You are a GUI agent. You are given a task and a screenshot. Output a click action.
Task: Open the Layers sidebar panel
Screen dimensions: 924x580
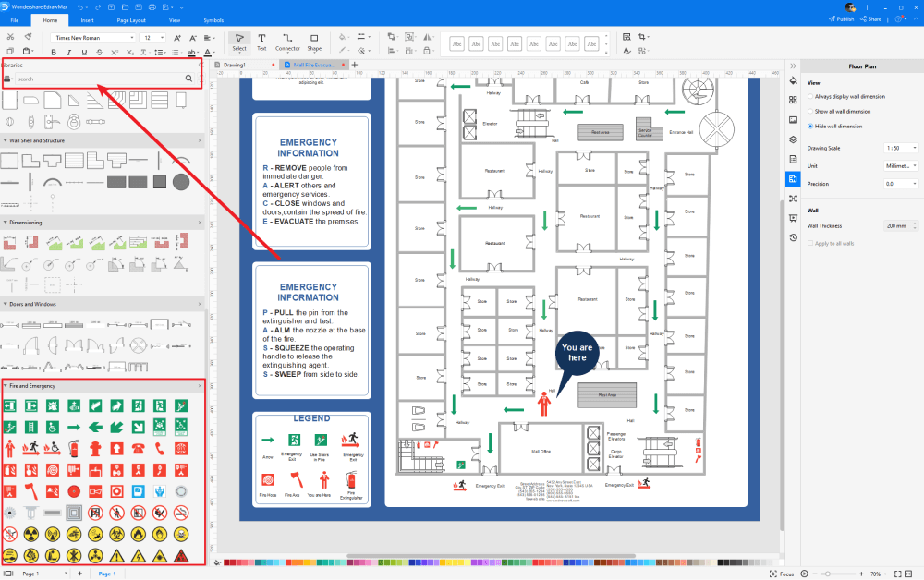[793, 139]
